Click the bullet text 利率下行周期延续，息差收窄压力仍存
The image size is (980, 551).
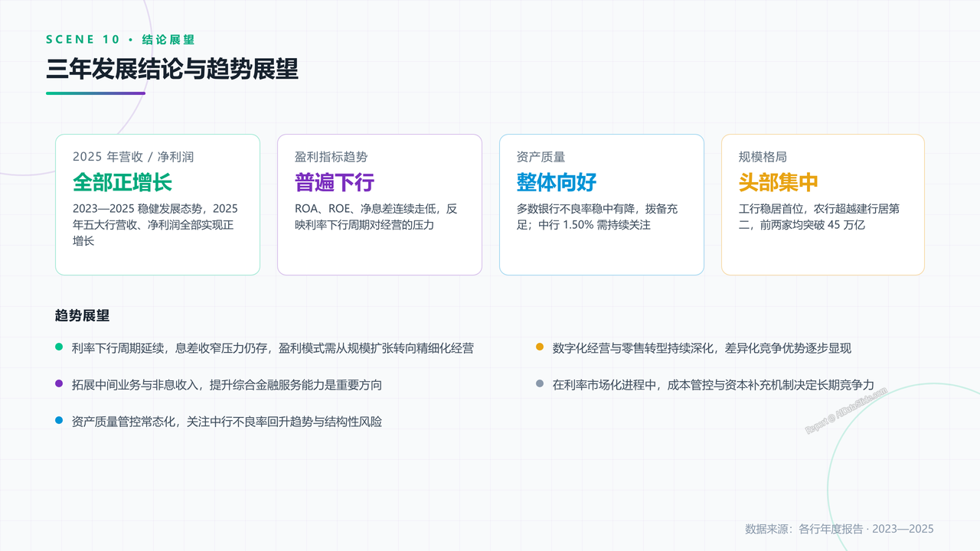tap(273, 348)
